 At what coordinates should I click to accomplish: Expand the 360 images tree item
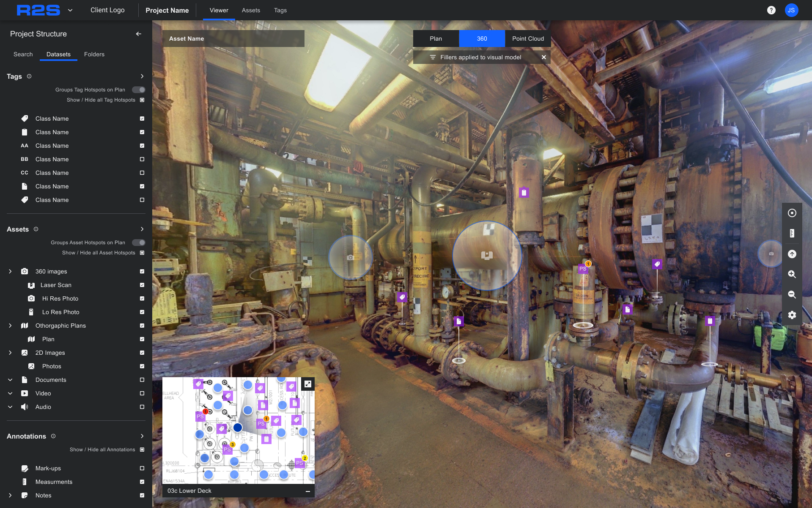(10, 271)
